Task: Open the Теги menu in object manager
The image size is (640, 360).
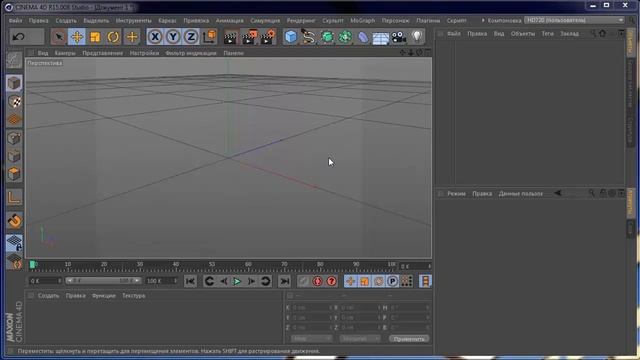Action: (547, 34)
